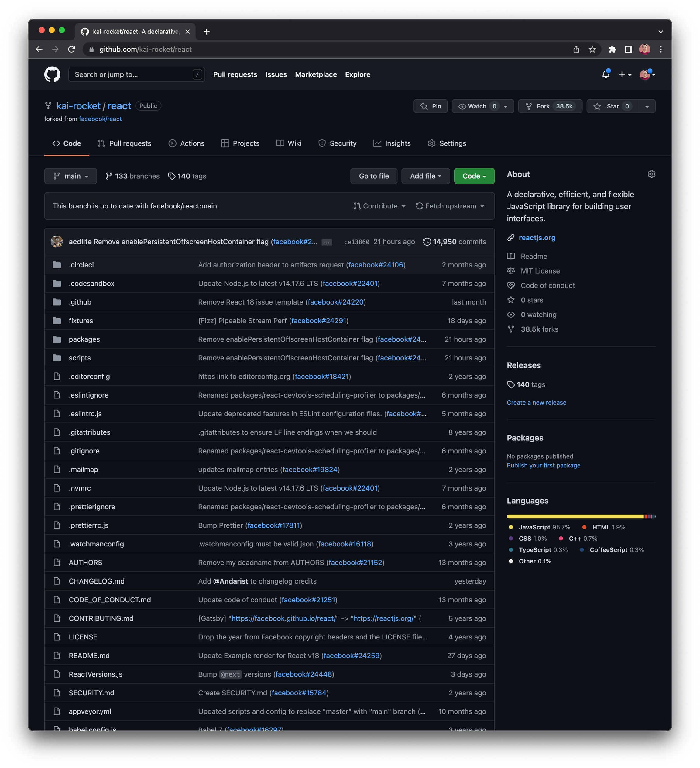Screen dimensions: 700x768
Task: Open the main branch selector
Action: (x=70, y=176)
